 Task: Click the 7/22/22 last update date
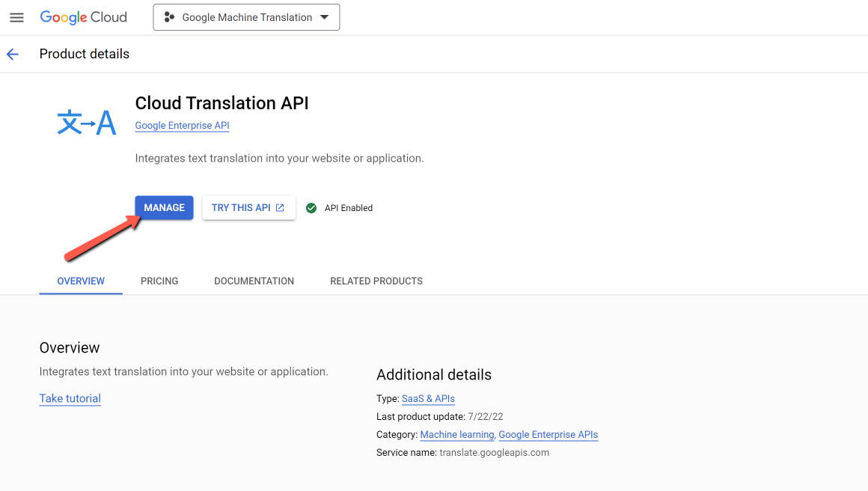coord(486,417)
